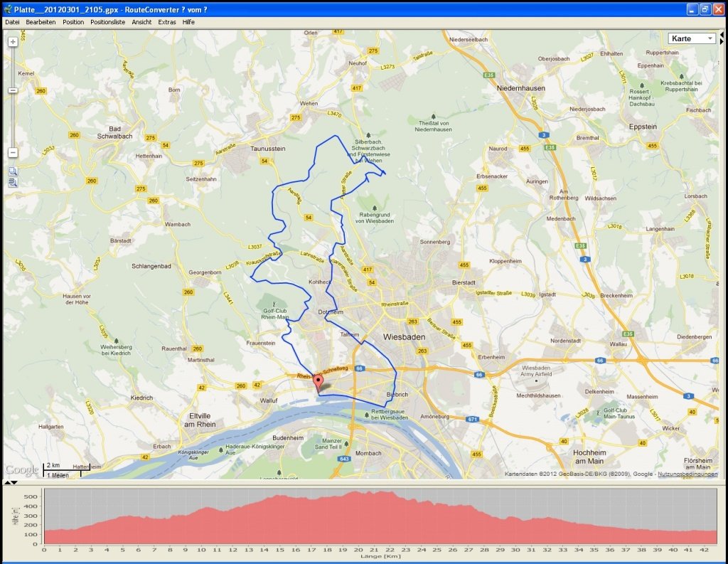
Task: Click the right-pointing arrow on the right divider
Action: (721, 41)
